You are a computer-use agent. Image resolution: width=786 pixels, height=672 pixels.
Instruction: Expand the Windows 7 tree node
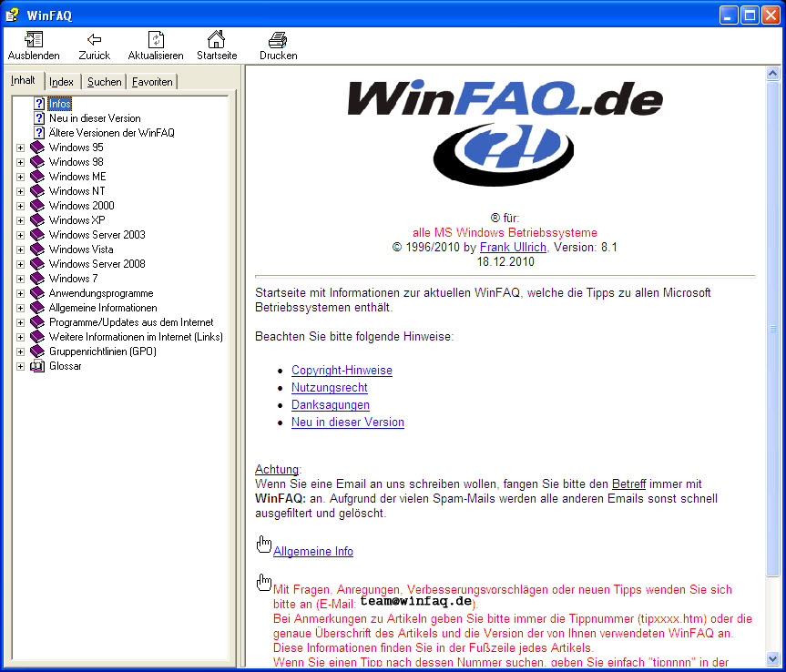(x=21, y=279)
